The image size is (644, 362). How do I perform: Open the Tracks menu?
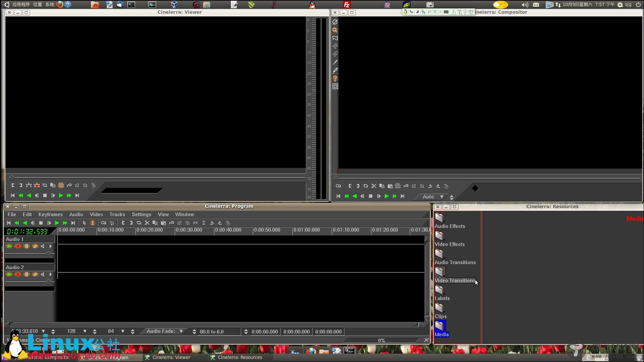tap(117, 215)
